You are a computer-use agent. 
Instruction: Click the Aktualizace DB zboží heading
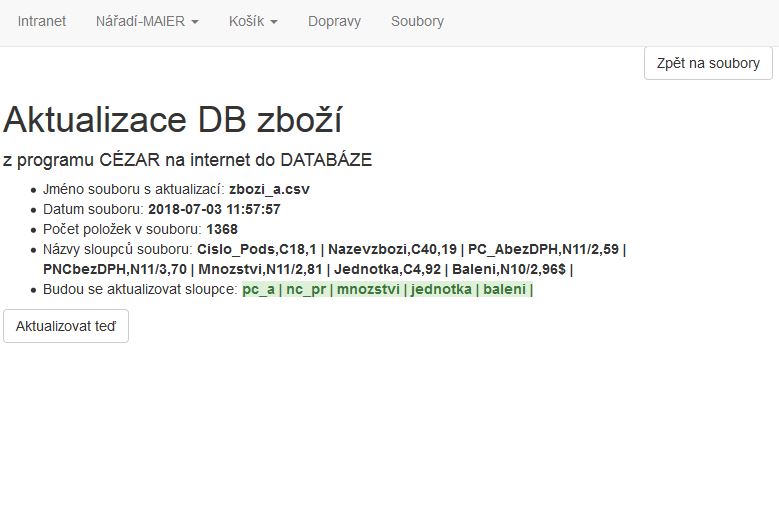[173, 120]
